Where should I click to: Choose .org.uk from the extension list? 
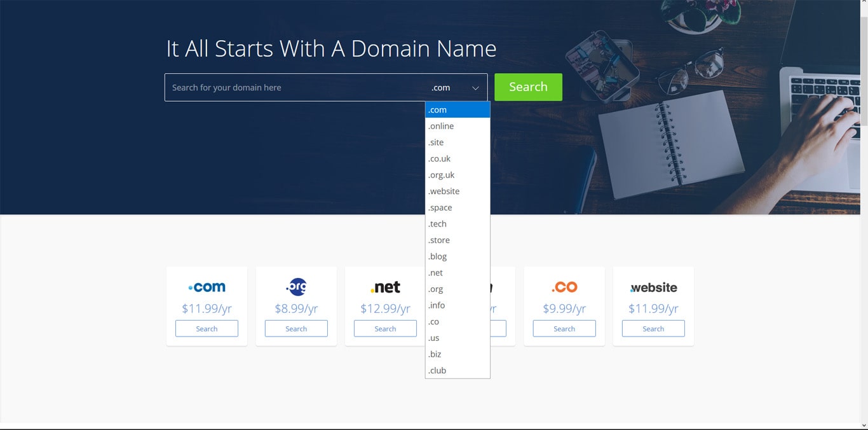click(458, 175)
